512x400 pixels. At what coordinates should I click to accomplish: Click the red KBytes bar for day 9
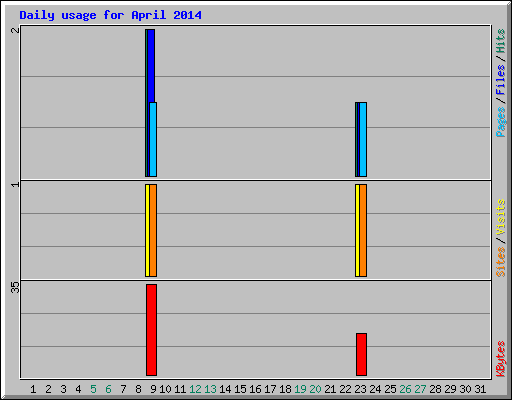coord(151,330)
